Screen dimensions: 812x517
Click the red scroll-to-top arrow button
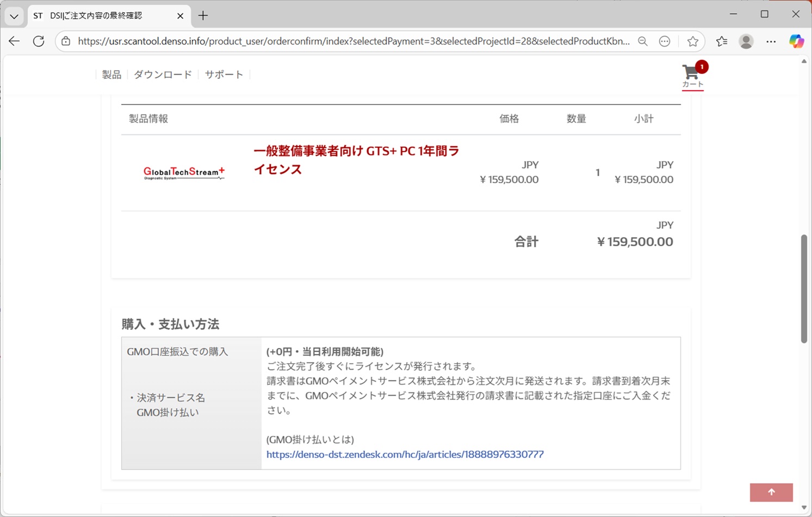point(771,492)
